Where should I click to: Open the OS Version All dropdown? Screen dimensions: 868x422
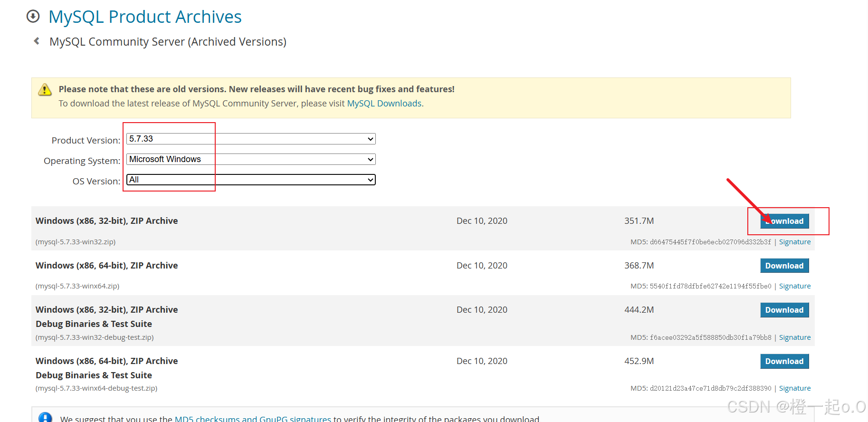(x=251, y=180)
